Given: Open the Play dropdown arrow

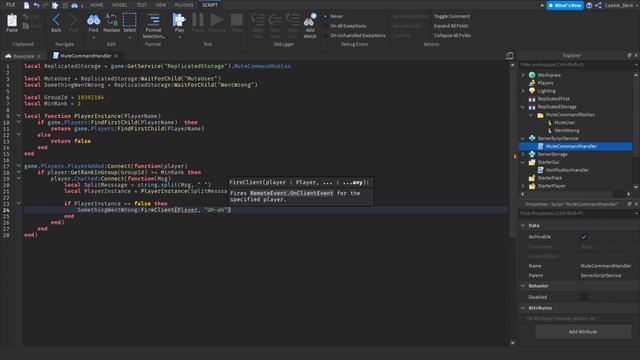Looking at the screenshot, I should 179,38.
